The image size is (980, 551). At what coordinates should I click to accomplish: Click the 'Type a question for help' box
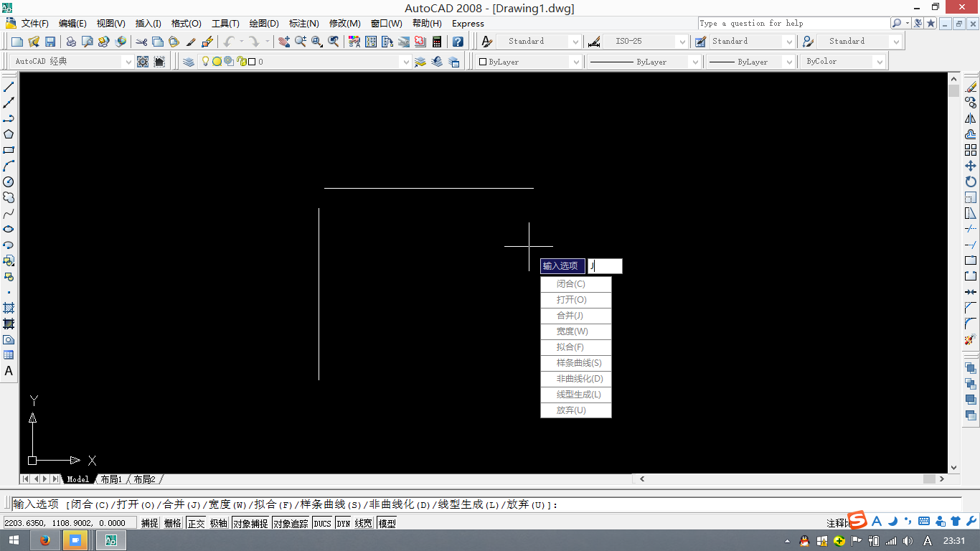click(x=793, y=23)
